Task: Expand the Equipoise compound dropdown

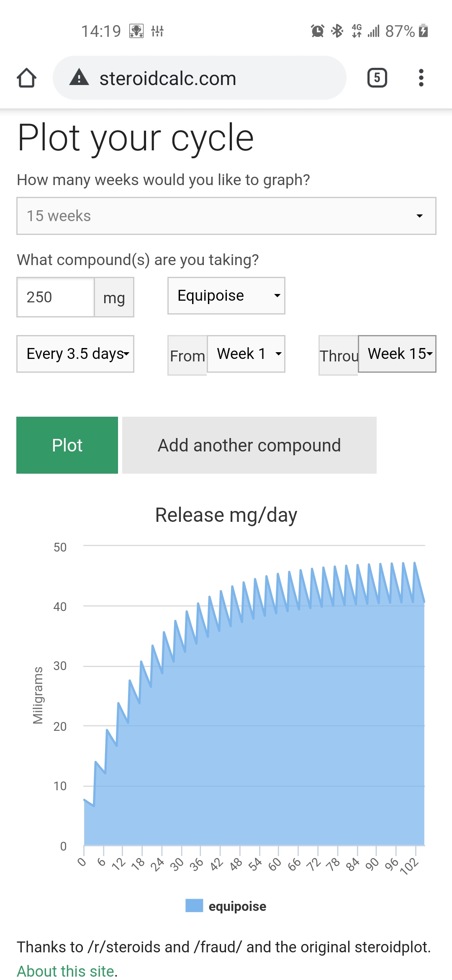Action: pos(226,296)
